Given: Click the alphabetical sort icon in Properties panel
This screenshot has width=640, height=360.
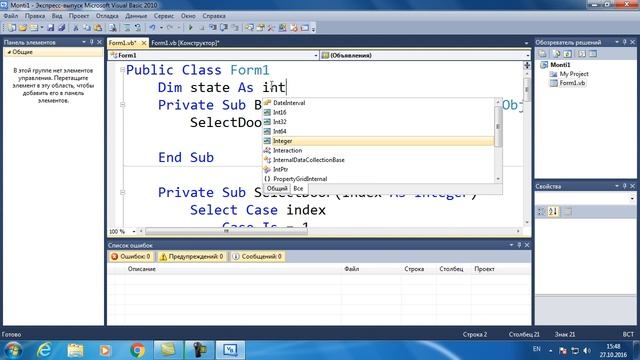Looking at the screenshot, I should pos(553,211).
